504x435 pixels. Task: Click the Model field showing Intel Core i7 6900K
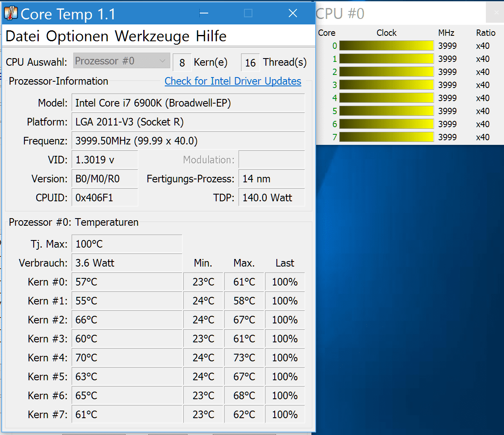point(188,103)
